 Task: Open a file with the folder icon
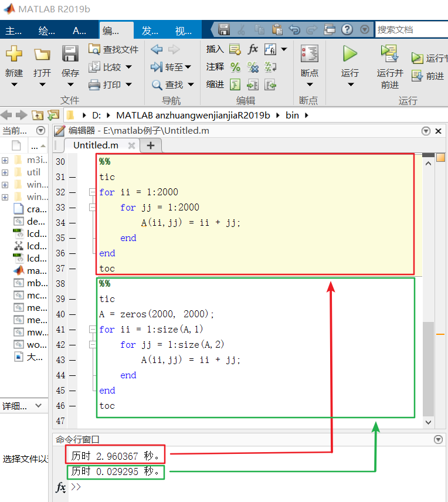42,55
